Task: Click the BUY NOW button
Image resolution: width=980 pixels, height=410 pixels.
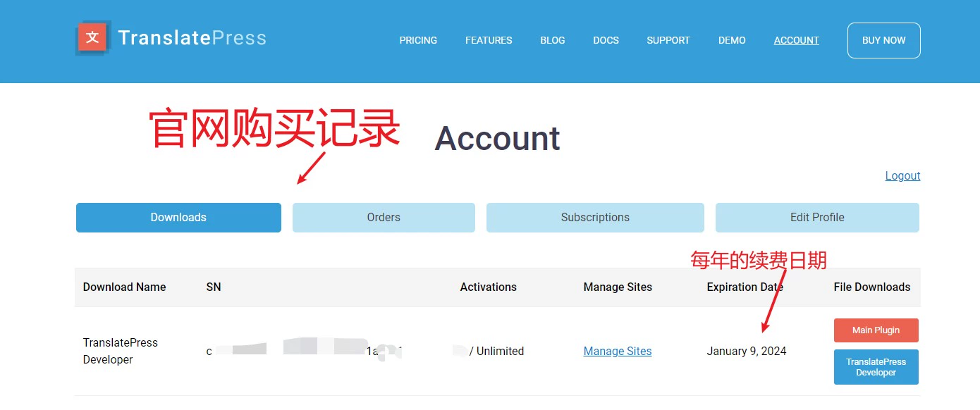Action: [884, 40]
